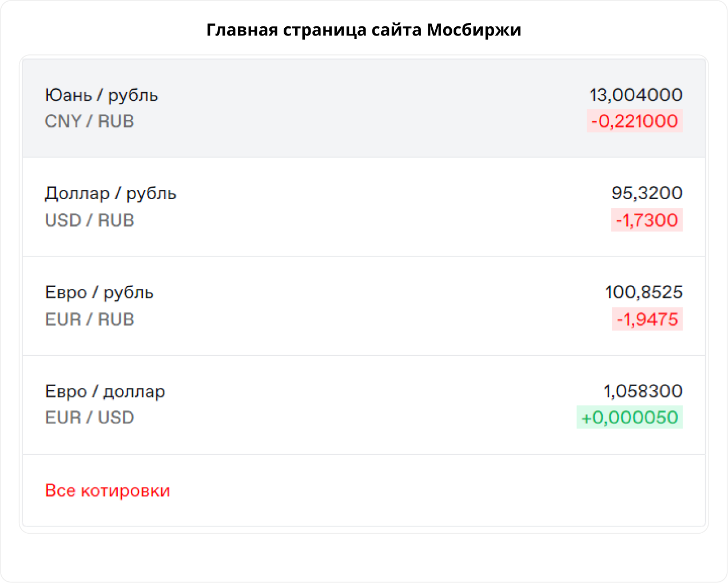Viewport: 728px width, 583px height.
Task: Click the EUR / USD ticker text
Action: pos(89,418)
